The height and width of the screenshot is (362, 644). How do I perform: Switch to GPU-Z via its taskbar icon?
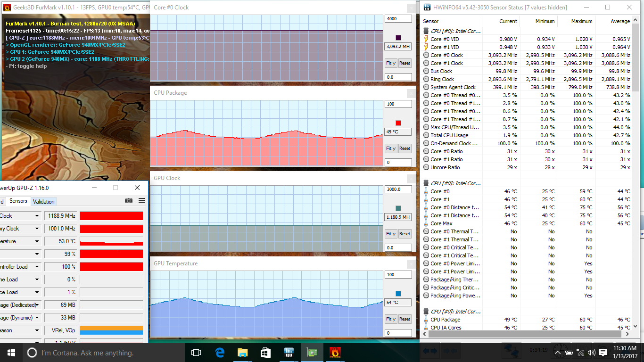click(x=312, y=352)
